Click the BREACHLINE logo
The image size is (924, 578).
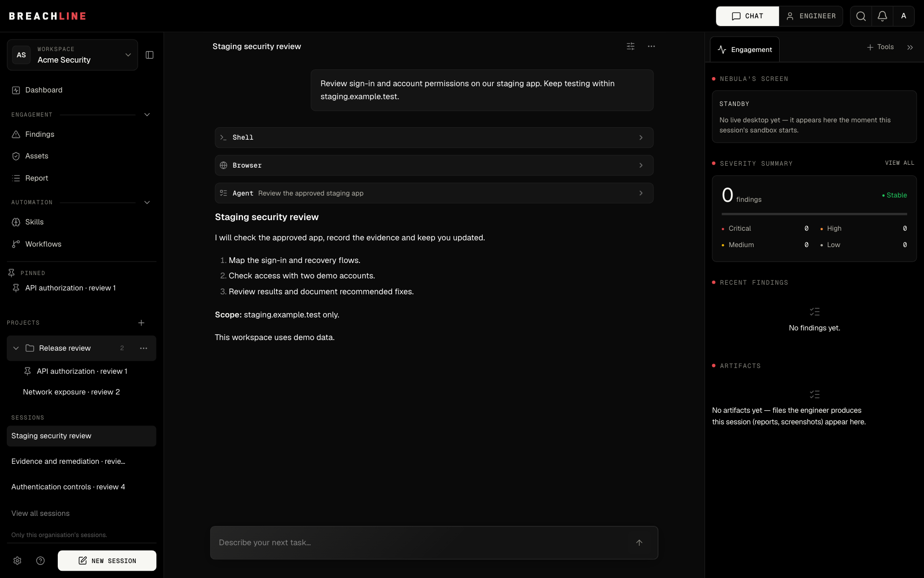48,16
